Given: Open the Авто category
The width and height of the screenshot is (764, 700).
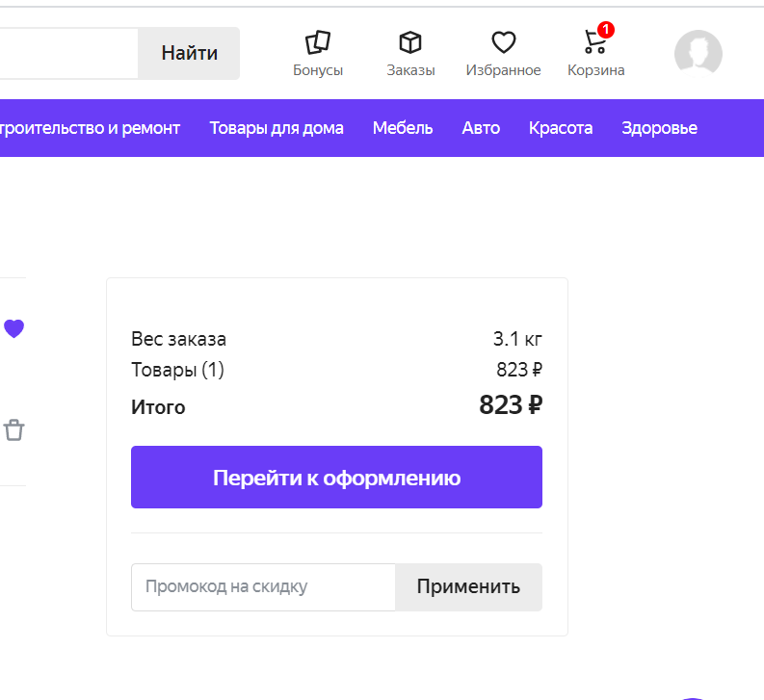Looking at the screenshot, I should pos(481,128).
